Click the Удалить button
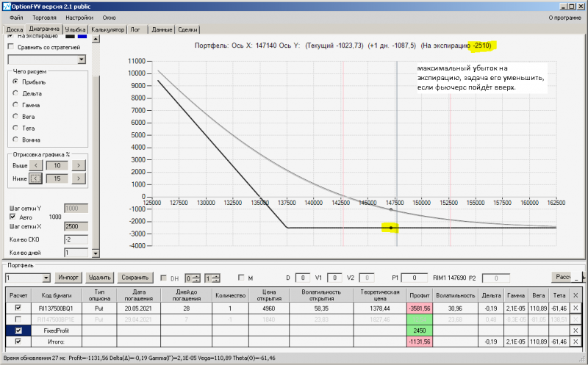The height and width of the screenshot is (365, 588). [x=100, y=278]
